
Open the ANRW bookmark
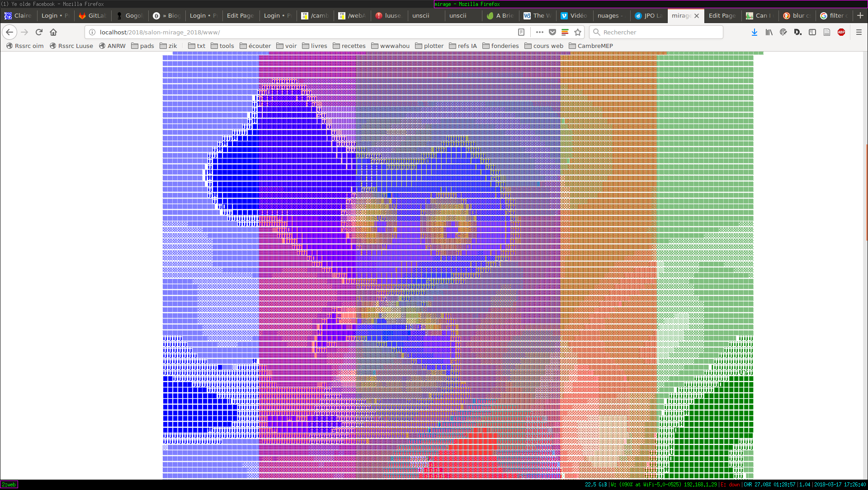tap(112, 46)
